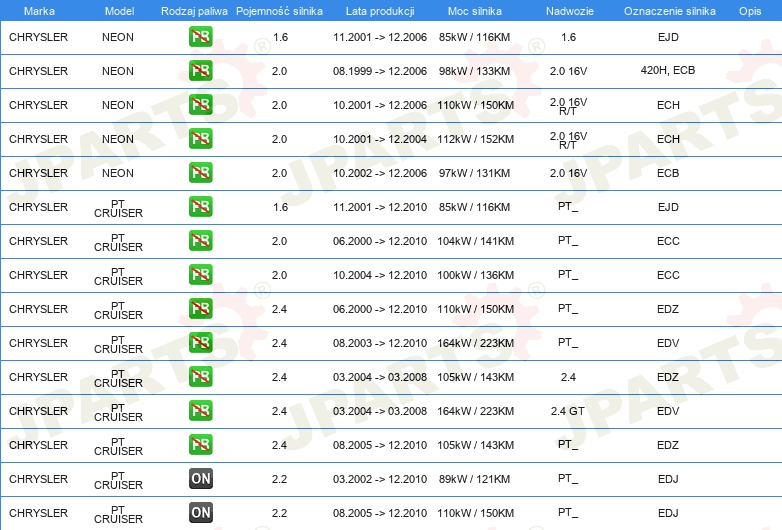Click the PB icon for Neon 97kW/131KM row
This screenshot has width=782, height=530.
pyautogui.click(x=201, y=173)
